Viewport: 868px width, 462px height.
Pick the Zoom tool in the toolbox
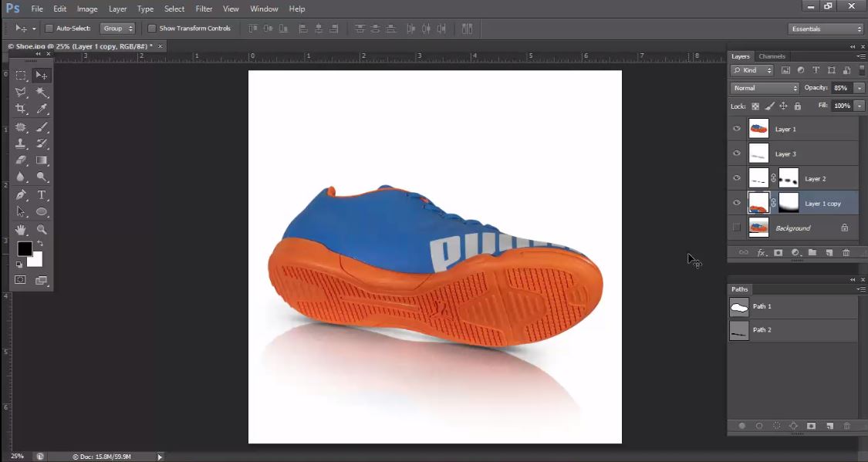click(42, 229)
